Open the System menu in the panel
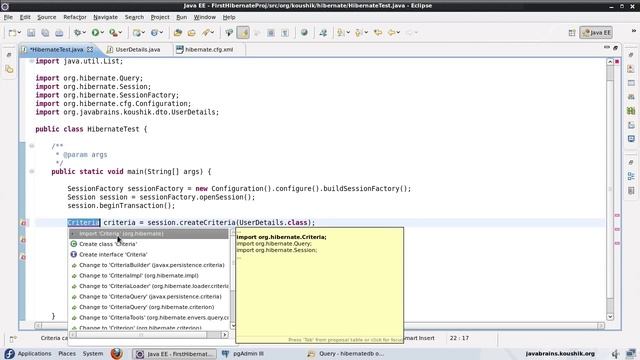640x360 pixels. 93,353
